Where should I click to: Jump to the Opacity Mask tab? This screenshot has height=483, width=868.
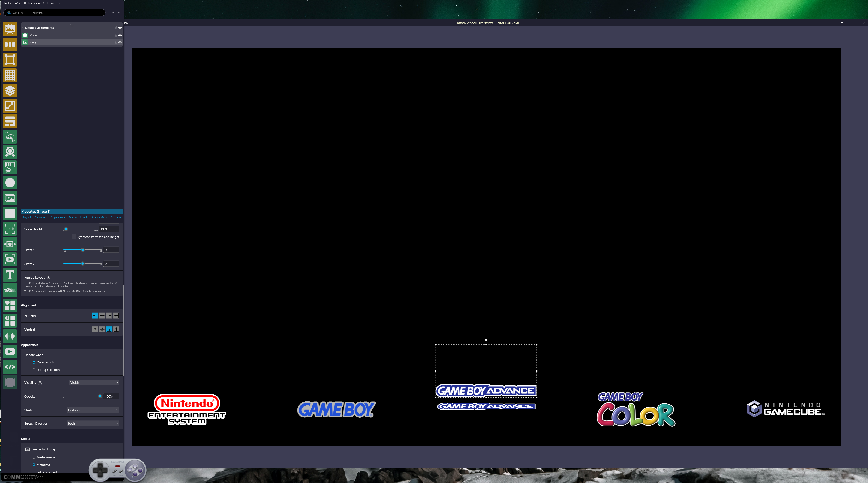click(99, 218)
